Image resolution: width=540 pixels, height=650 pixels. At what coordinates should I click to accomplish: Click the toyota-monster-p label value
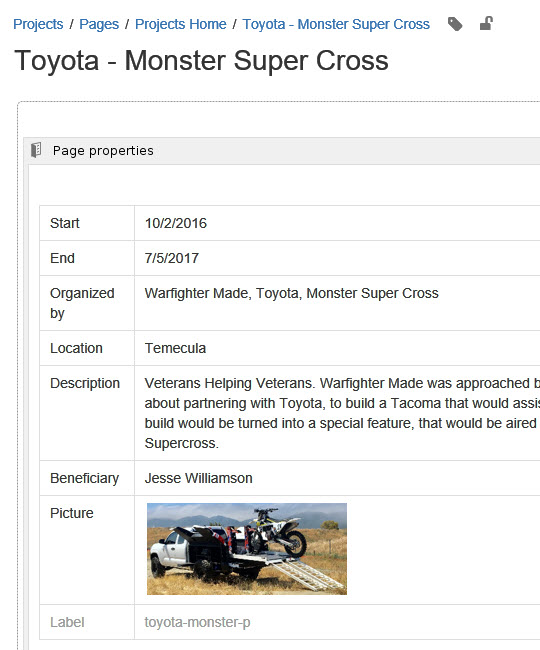[x=197, y=622]
